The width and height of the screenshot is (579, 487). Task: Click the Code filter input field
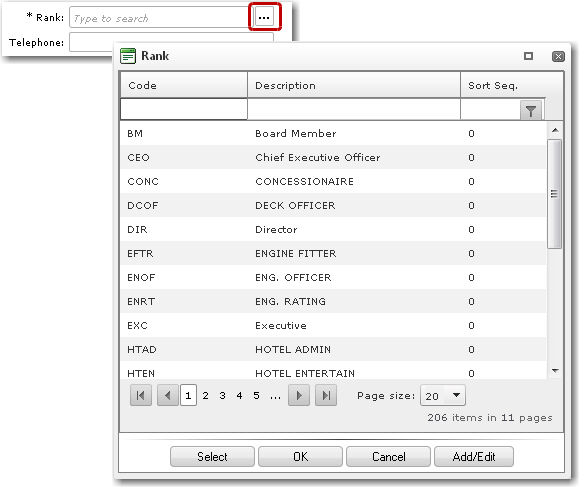click(x=184, y=109)
